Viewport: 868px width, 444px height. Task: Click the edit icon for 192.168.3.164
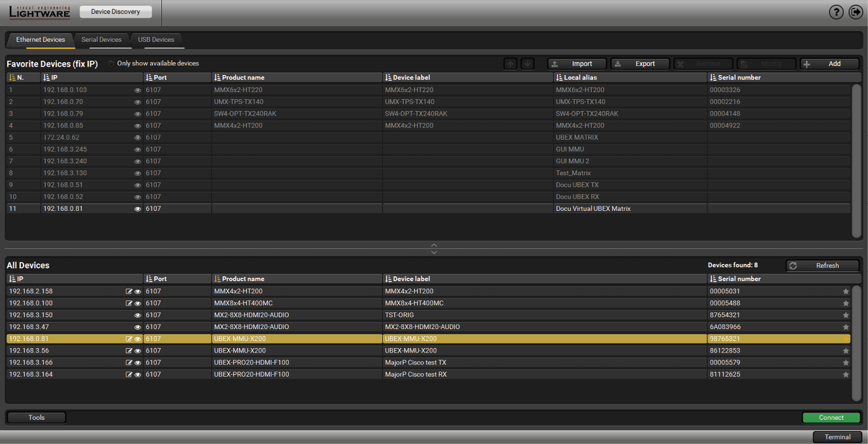click(129, 375)
